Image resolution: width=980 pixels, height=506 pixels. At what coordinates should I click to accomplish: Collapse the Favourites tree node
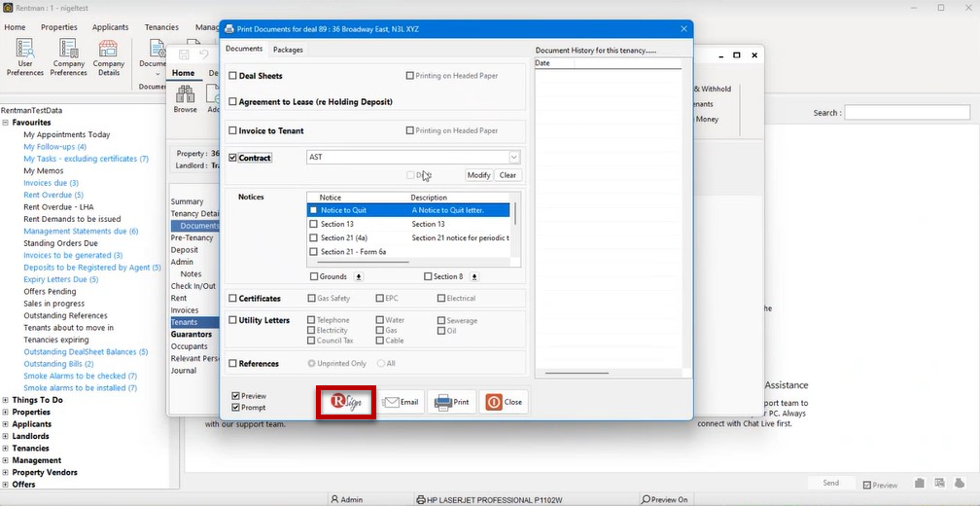(x=6, y=123)
